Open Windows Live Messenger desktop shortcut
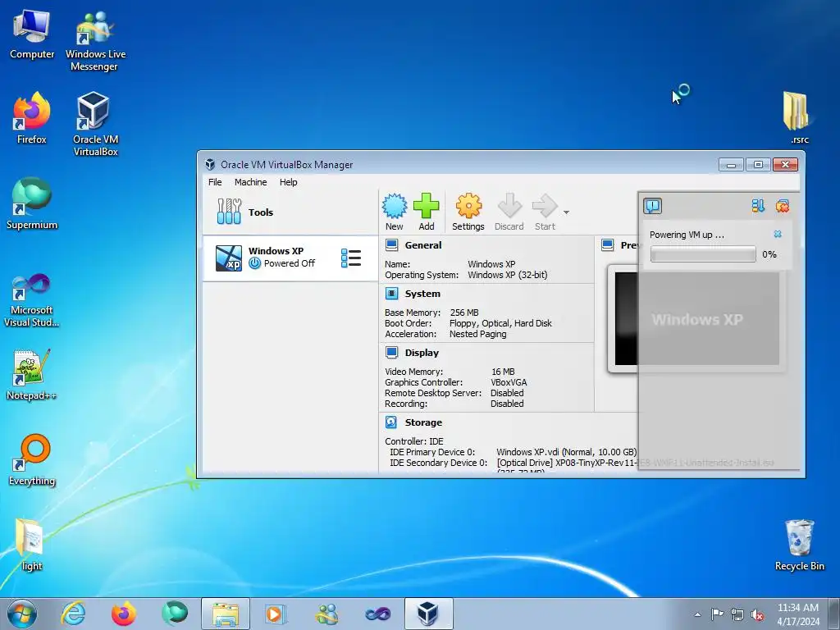 coord(95,41)
